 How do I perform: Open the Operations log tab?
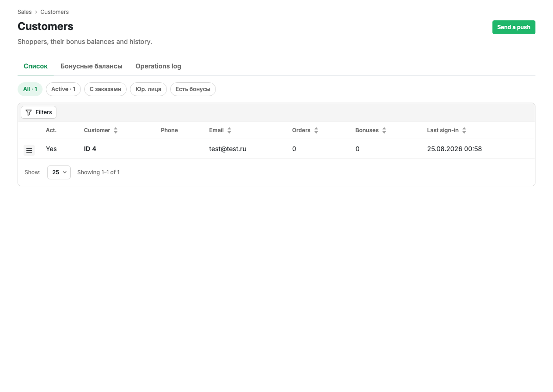pos(158,66)
